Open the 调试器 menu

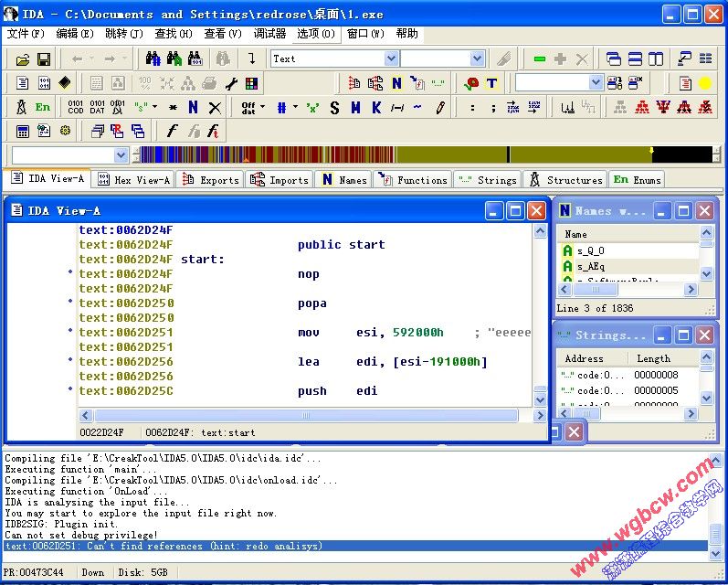pos(269,34)
